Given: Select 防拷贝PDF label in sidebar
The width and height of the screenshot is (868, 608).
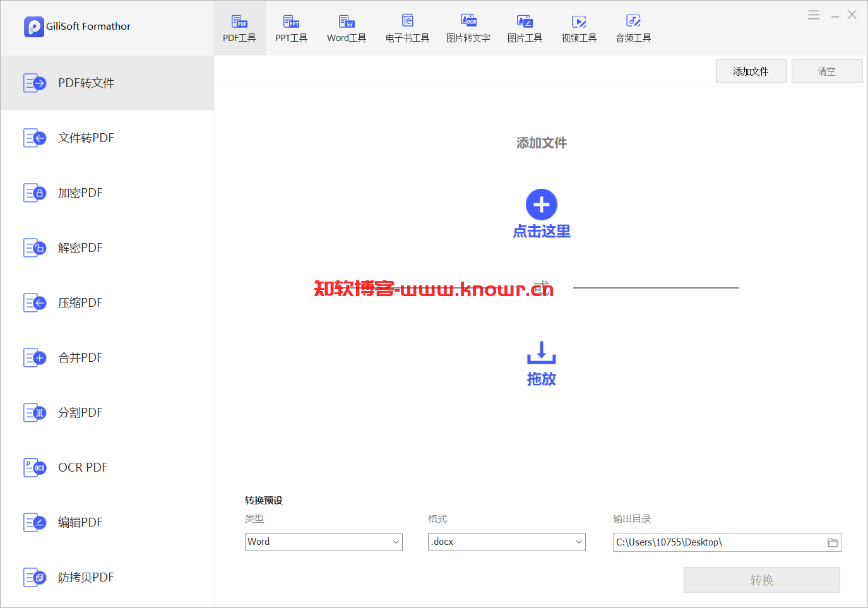Looking at the screenshot, I should pos(86,577).
